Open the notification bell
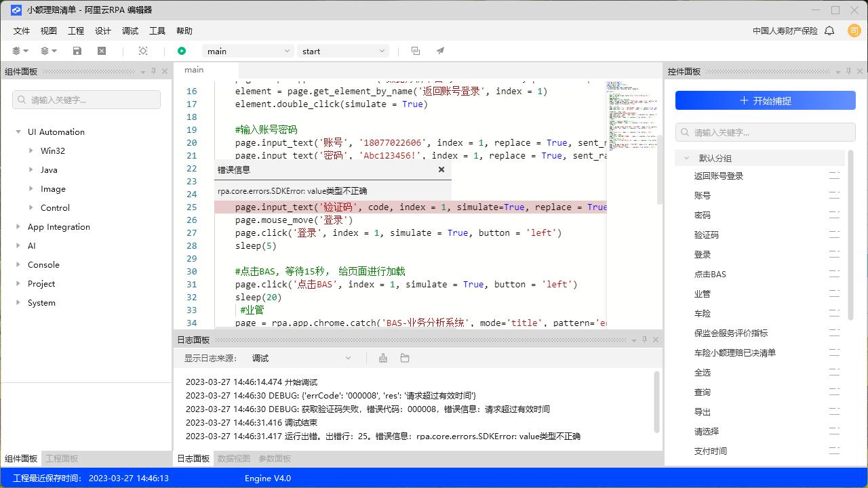Screen dimensions: 868x488 [829, 31]
